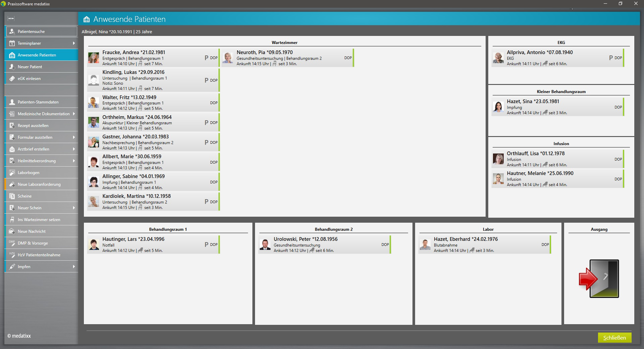
Task: Click the Rezept ausstellen icon
Action: tap(12, 126)
